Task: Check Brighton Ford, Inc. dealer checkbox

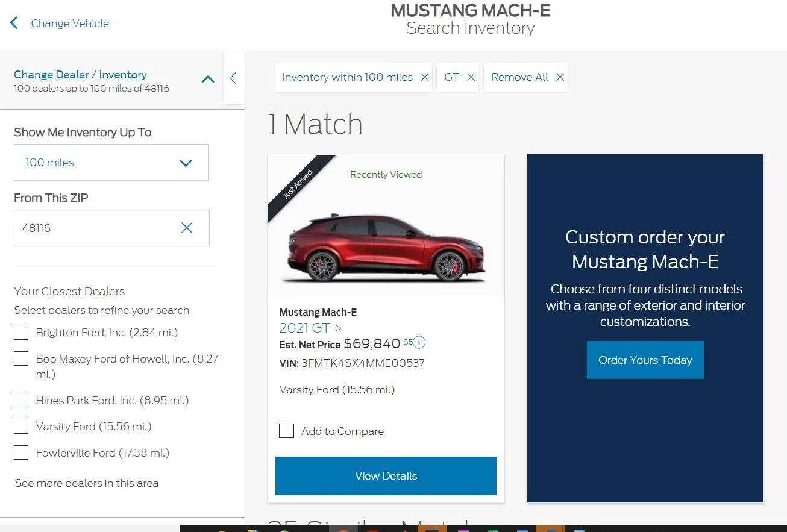Action: 21,332
